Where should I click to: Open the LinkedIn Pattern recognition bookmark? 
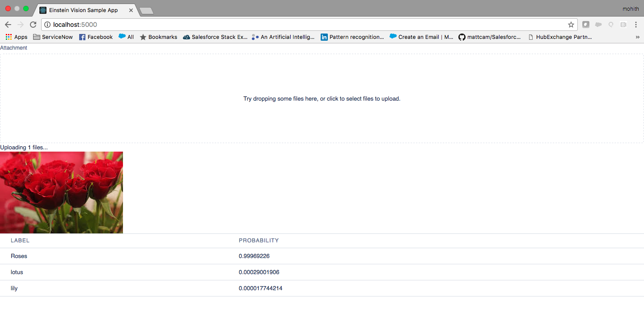coord(352,37)
